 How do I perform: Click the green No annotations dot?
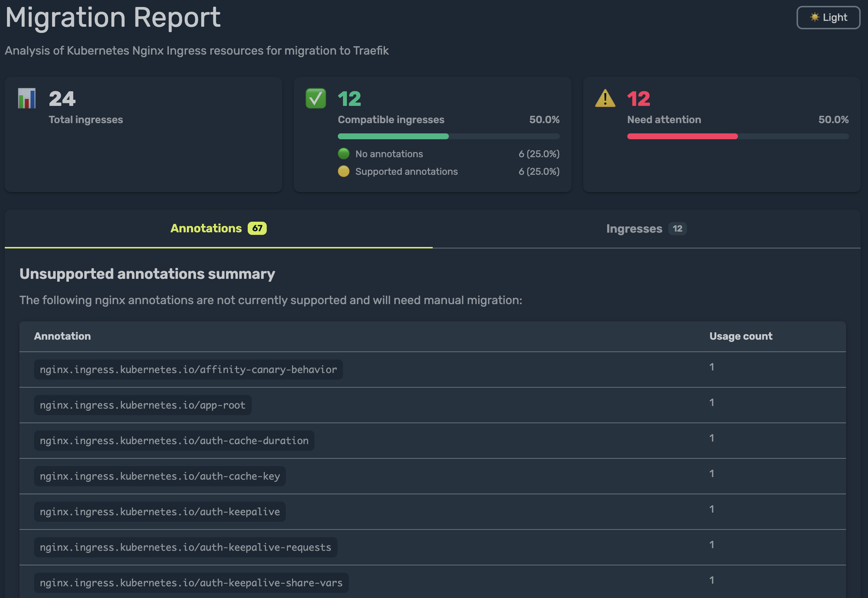tap(344, 154)
